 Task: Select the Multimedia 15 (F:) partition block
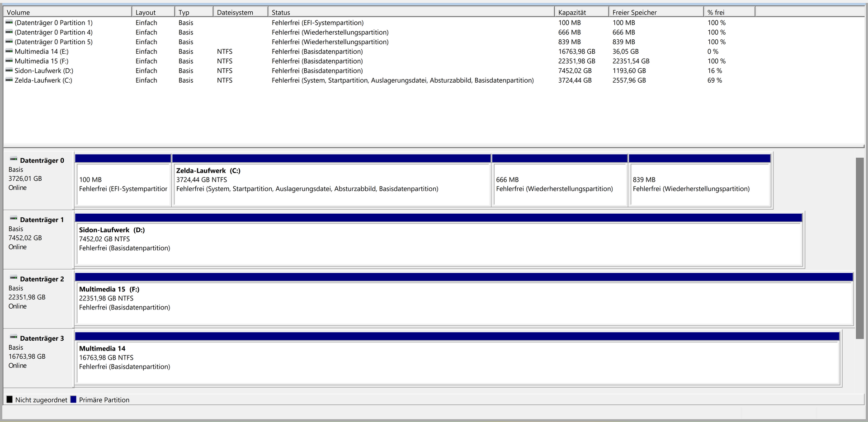coord(464,299)
